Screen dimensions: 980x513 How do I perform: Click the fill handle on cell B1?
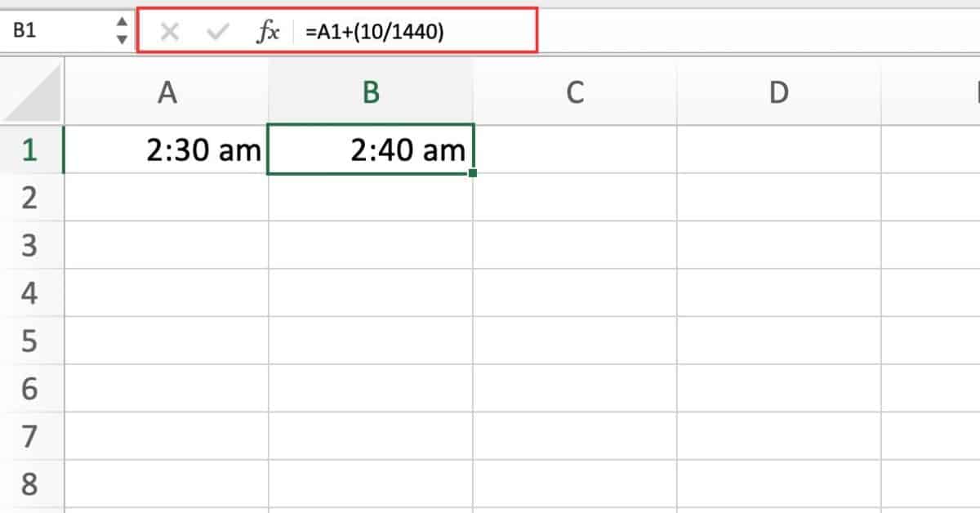473,173
